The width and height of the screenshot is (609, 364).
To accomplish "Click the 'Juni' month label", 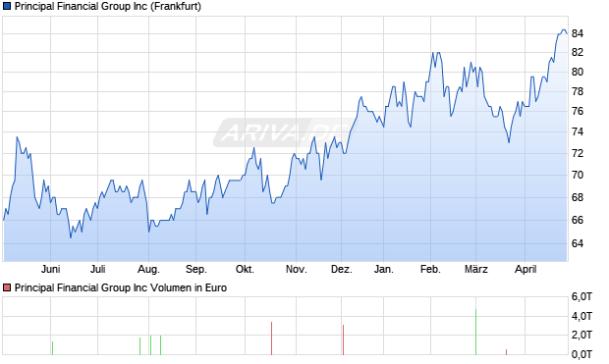I will click(50, 269).
